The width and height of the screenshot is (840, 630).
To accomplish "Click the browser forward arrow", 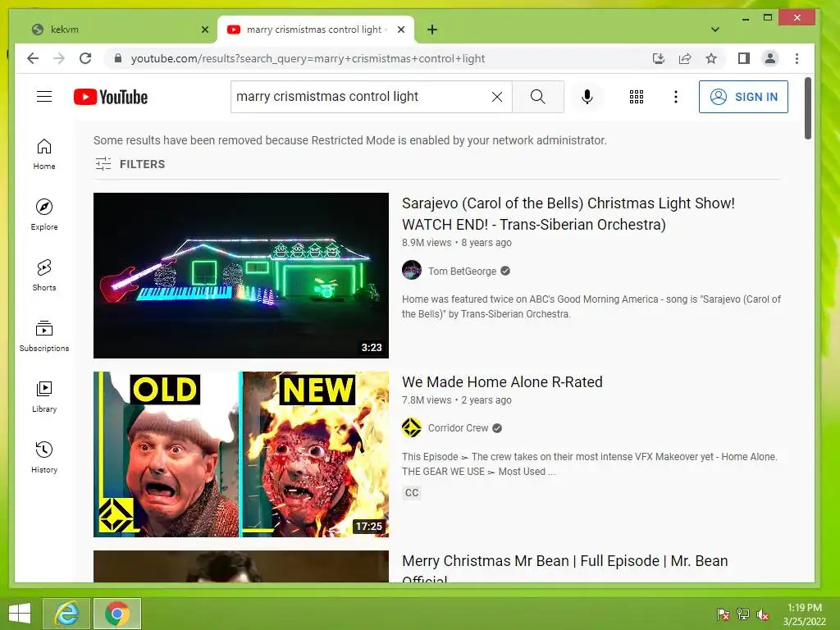I will 59,58.
